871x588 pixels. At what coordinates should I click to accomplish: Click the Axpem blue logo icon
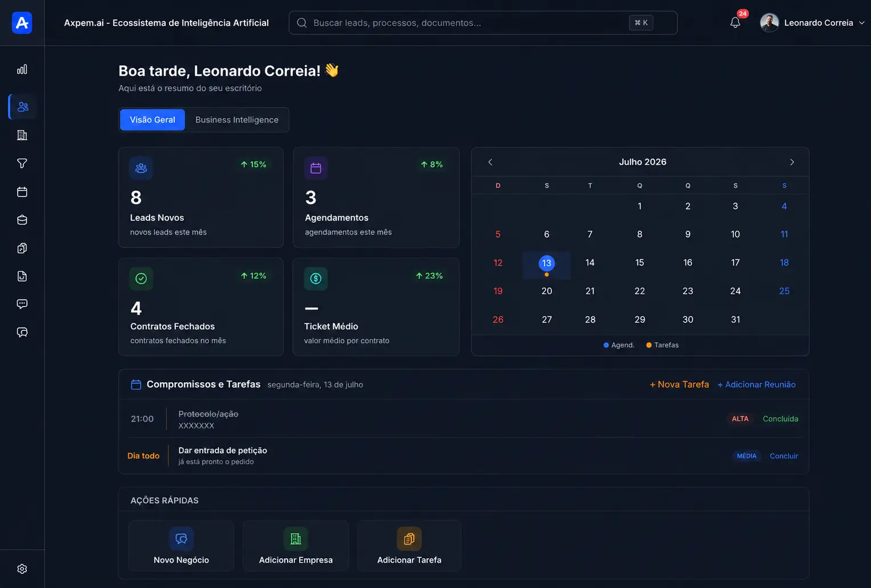pyautogui.click(x=22, y=23)
